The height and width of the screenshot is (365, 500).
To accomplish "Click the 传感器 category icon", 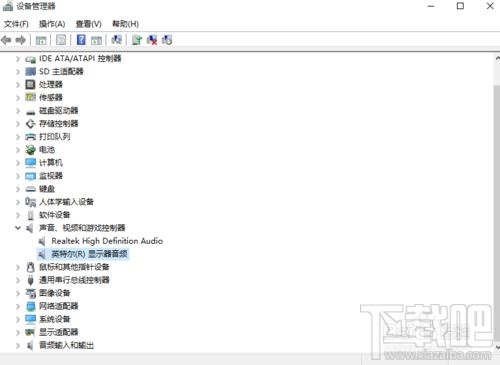I will coord(30,97).
